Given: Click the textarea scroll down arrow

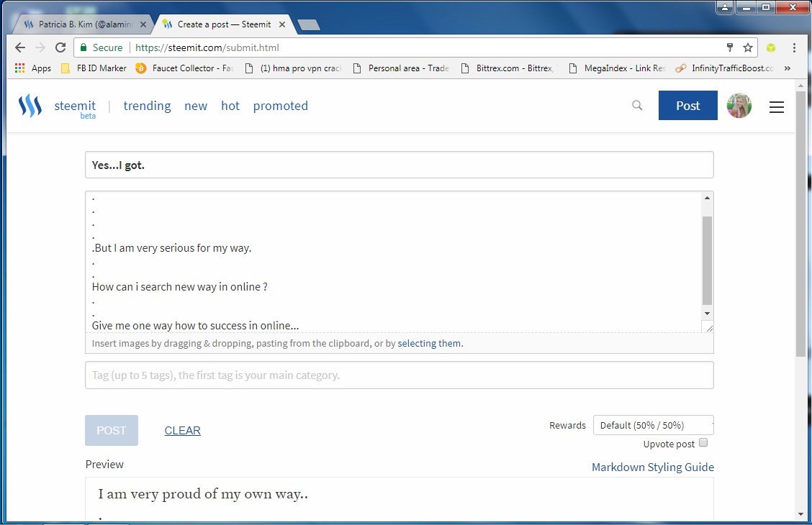Looking at the screenshot, I should (x=708, y=314).
